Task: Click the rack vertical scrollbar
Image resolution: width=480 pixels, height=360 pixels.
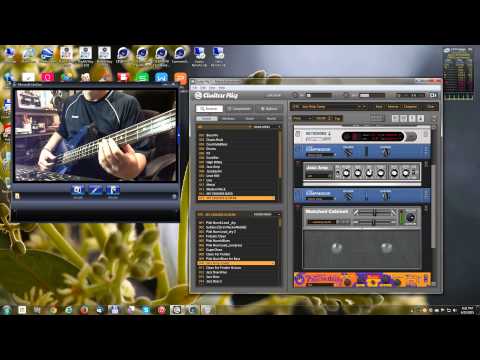Action: 433,205
